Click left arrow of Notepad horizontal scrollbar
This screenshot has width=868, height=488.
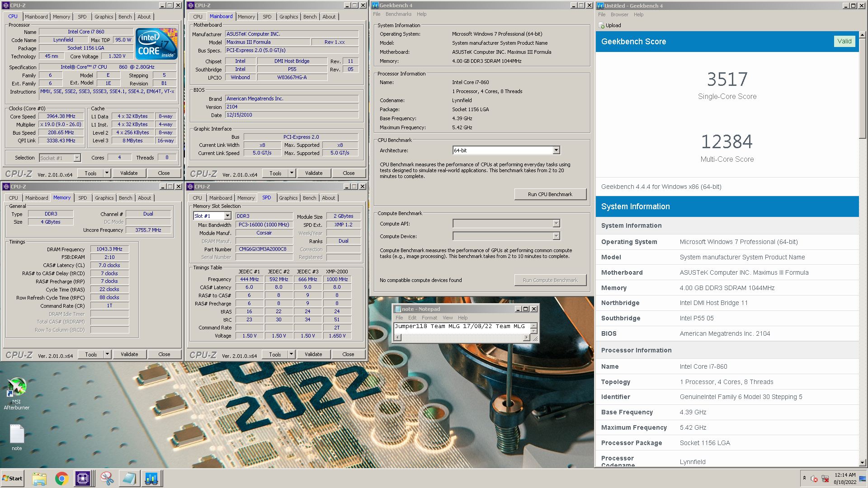point(398,338)
